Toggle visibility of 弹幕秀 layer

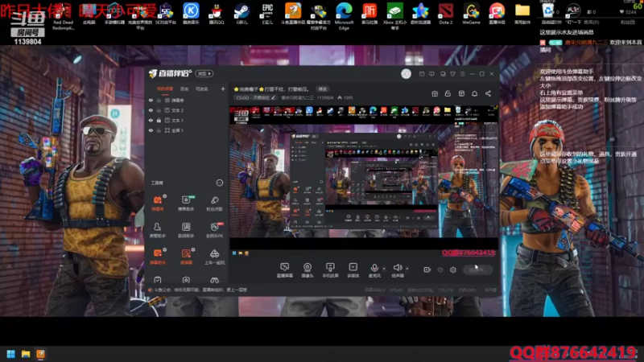(151, 100)
